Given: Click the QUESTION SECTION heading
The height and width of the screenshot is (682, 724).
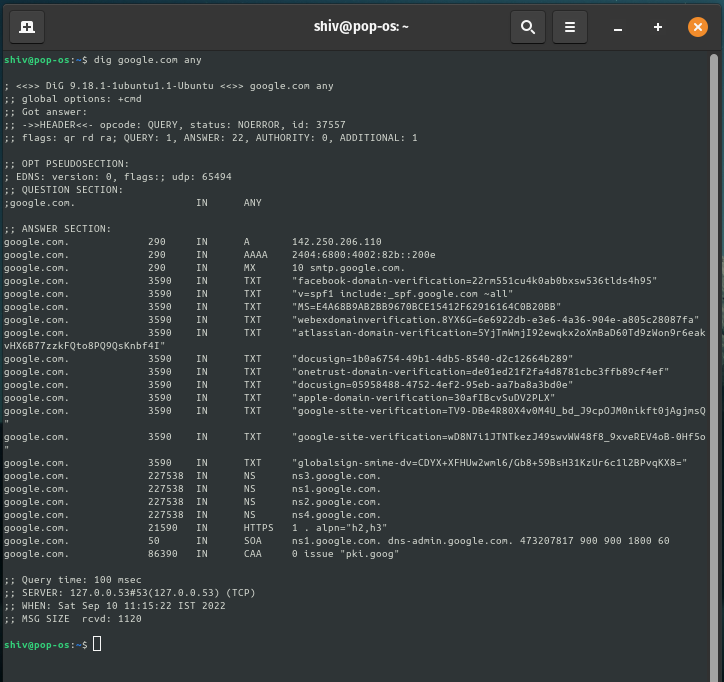Looking at the screenshot, I should 64,190.
